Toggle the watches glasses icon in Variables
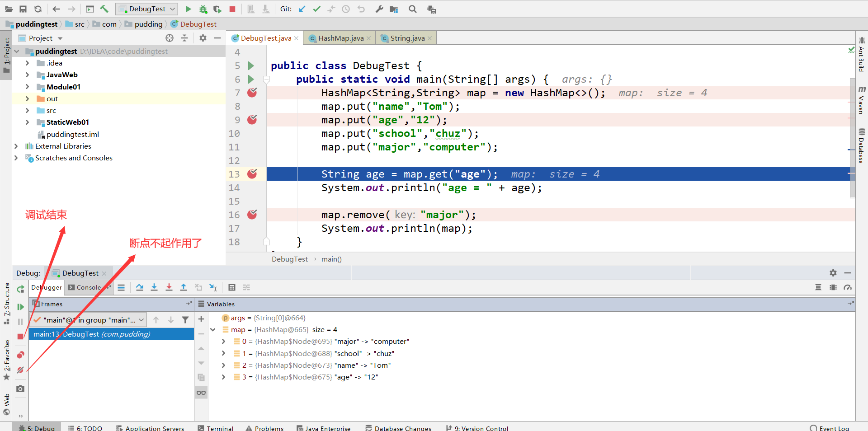868x431 pixels. (201, 393)
